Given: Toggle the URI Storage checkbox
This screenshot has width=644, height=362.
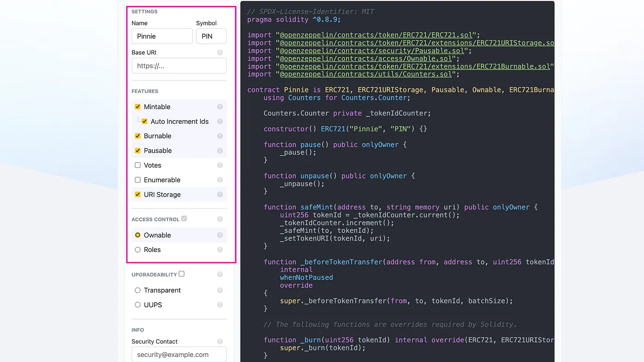Looking at the screenshot, I should 138,195.
